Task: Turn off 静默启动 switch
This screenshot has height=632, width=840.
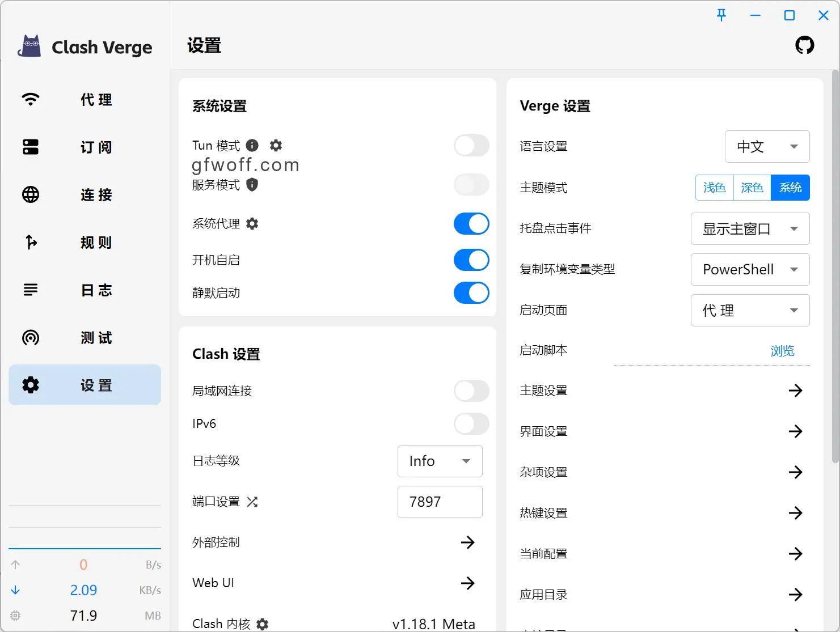Action: tap(471, 293)
